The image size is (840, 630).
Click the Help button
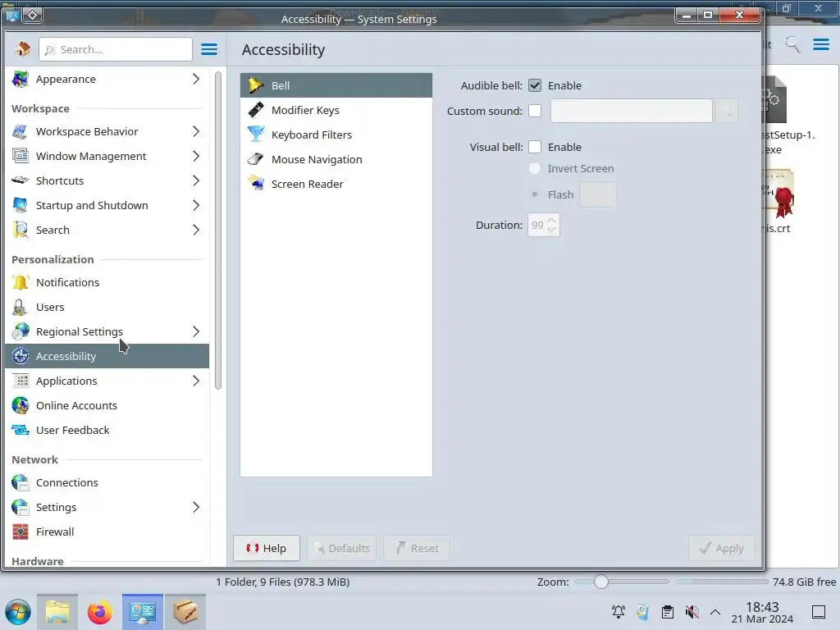click(x=267, y=548)
